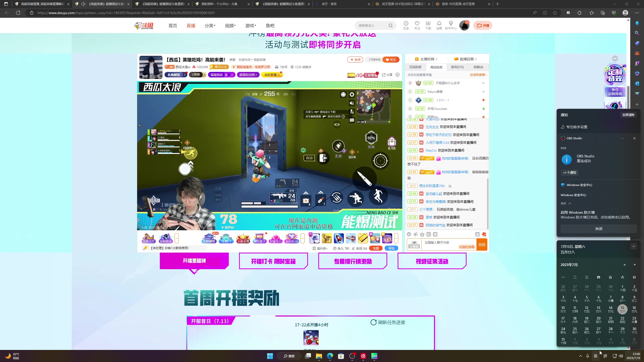The width and height of the screenshot is (644, 362).
Task: Collapse the calendar panel chevron
Action: tap(634, 246)
